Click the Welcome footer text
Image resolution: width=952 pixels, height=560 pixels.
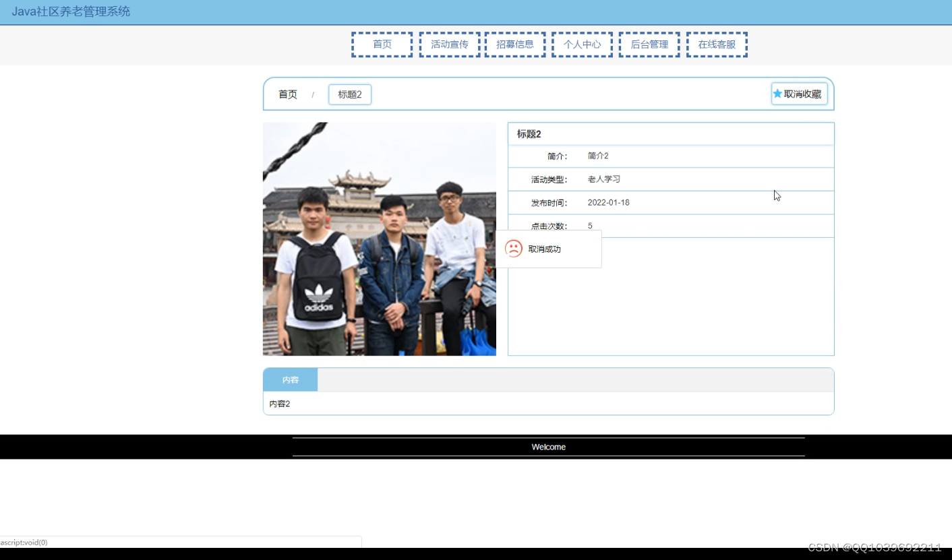[x=548, y=447]
